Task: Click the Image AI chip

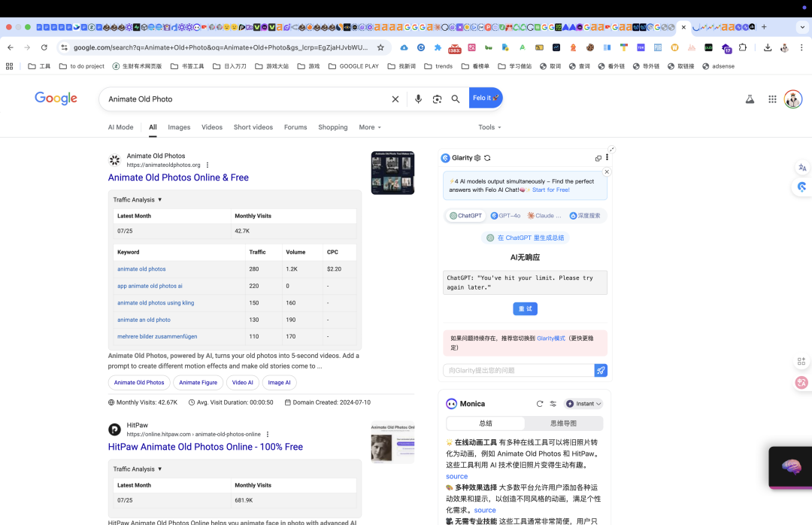Action: tap(279, 383)
